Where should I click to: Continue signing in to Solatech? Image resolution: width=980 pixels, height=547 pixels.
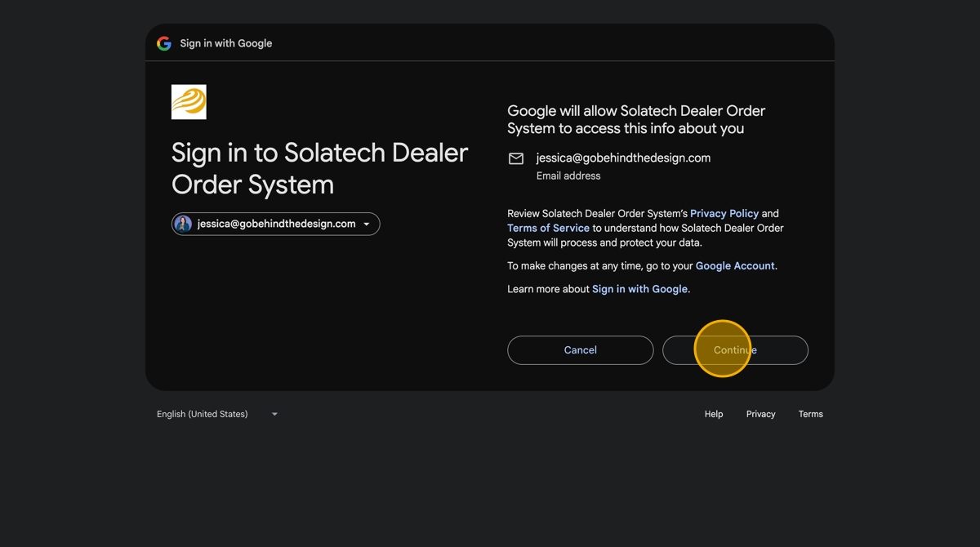(735, 350)
